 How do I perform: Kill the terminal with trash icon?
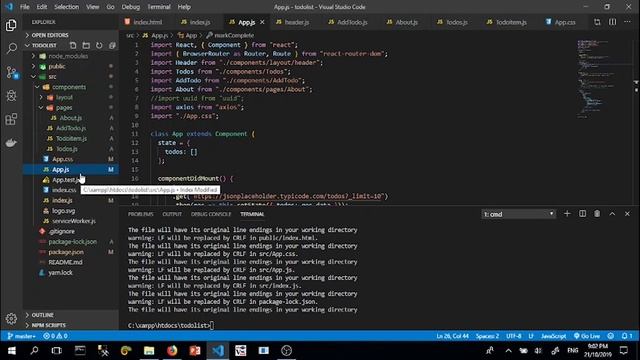click(x=597, y=213)
